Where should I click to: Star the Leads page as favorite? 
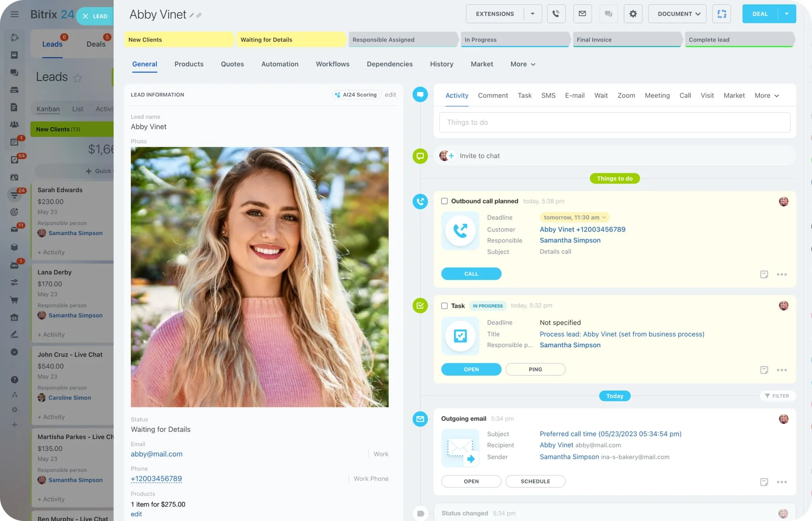point(78,78)
